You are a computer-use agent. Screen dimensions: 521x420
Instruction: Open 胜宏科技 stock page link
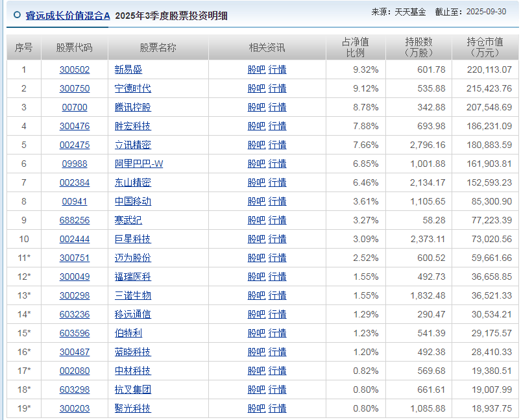(x=132, y=126)
